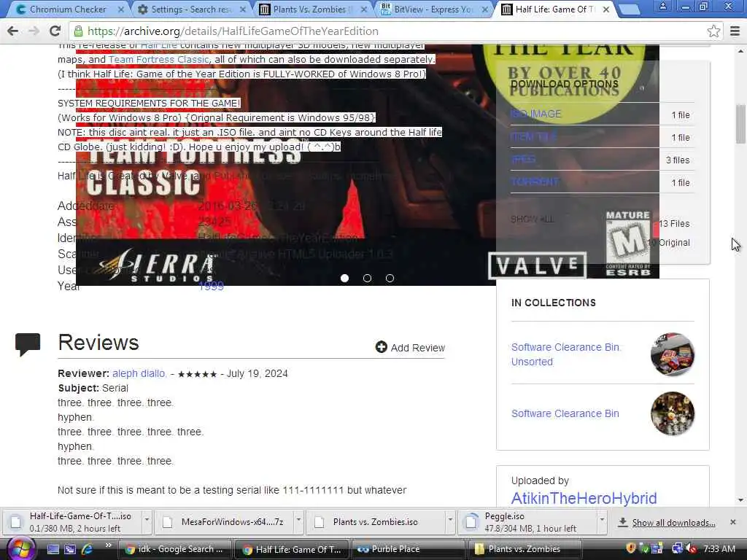Click the Add Review plus icon
This screenshot has height=560, width=747.
pyautogui.click(x=381, y=347)
